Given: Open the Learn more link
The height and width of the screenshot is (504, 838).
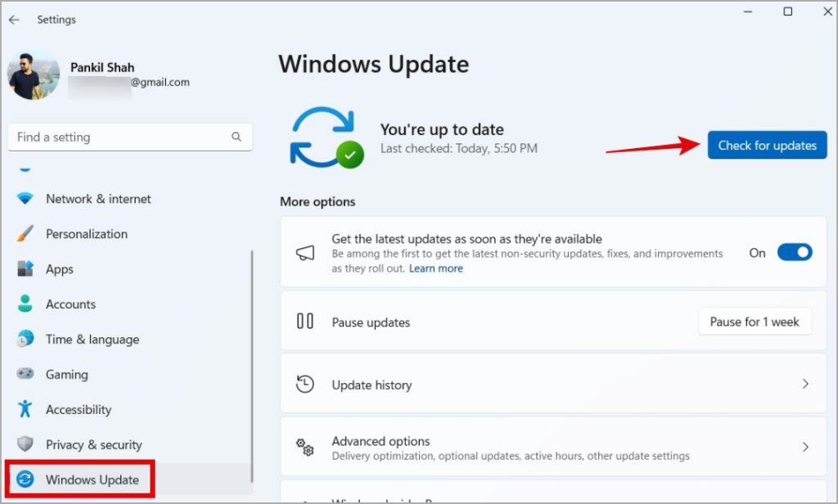Looking at the screenshot, I should [x=435, y=268].
